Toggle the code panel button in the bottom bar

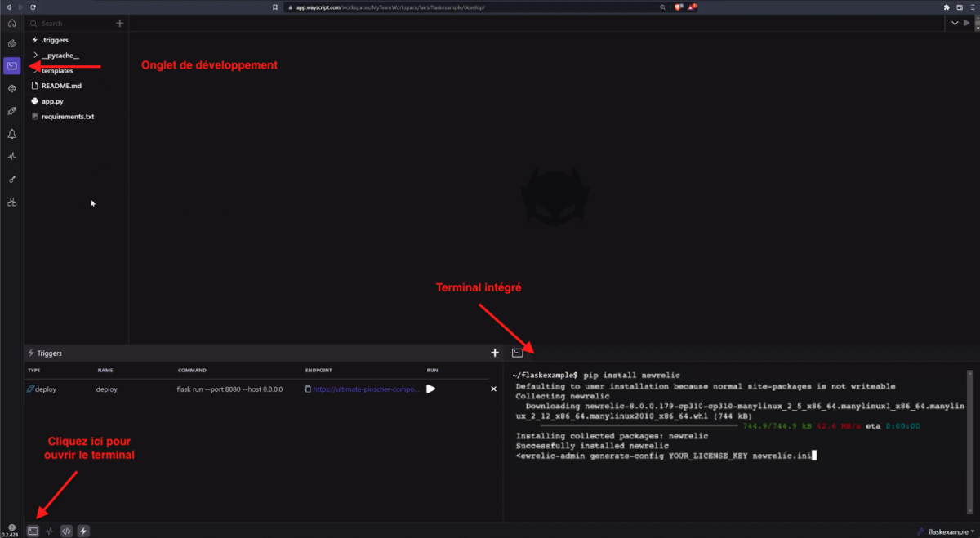click(x=66, y=531)
